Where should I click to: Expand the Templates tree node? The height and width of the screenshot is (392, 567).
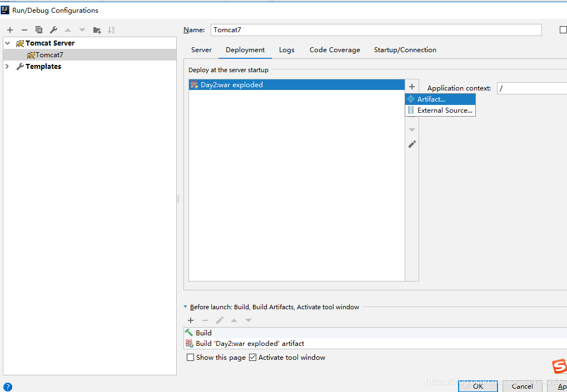click(7, 67)
